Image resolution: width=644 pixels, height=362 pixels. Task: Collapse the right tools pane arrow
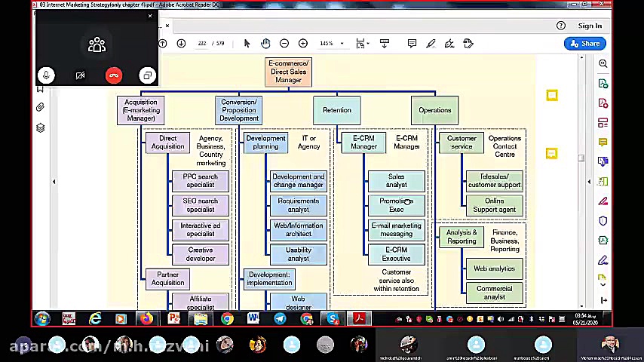(x=589, y=182)
